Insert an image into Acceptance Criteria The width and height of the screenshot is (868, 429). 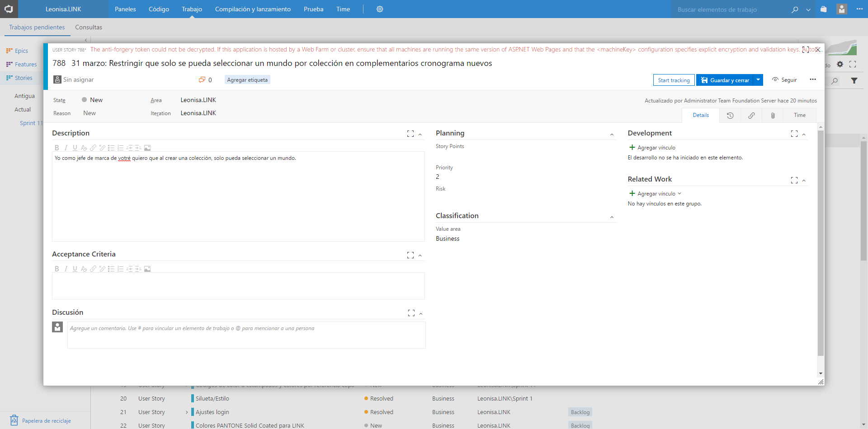pos(147,269)
